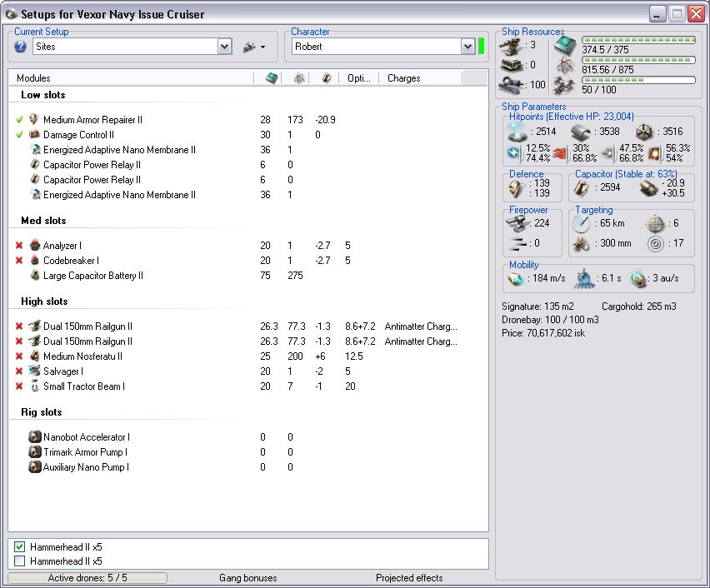Select the Med slots group header
The height and width of the screenshot is (588, 710).
pyautogui.click(x=43, y=221)
